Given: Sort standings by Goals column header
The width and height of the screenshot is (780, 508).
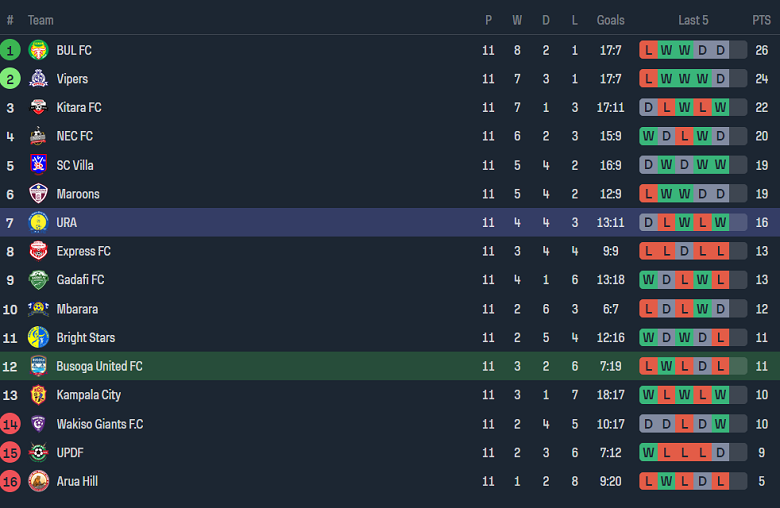Looking at the screenshot, I should (610, 20).
